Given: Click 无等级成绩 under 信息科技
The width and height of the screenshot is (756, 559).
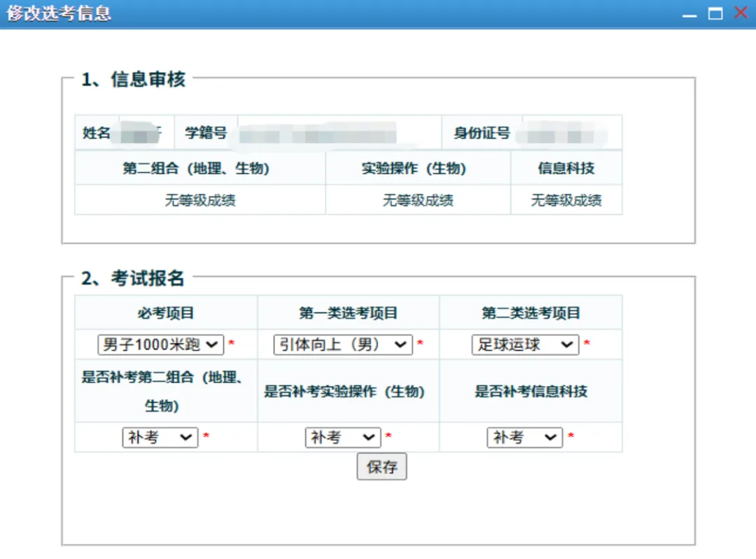Looking at the screenshot, I should coord(566,200).
